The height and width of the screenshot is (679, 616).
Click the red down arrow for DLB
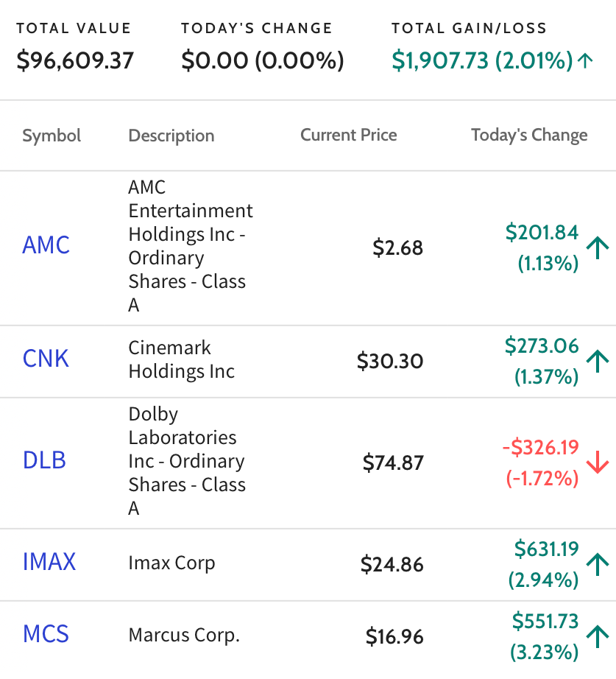pyautogui.click(x=598, y=462)
